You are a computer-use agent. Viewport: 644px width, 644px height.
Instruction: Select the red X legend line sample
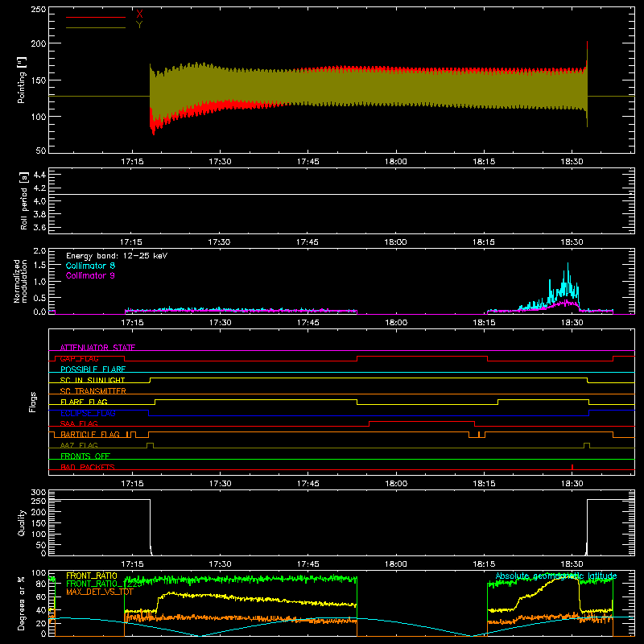96,17
